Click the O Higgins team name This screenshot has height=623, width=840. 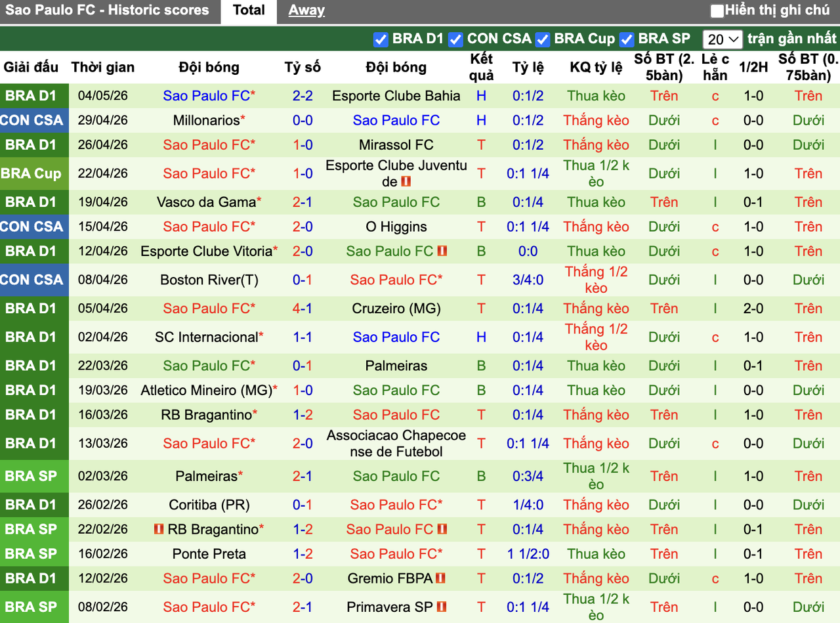[x=396, y=227]
